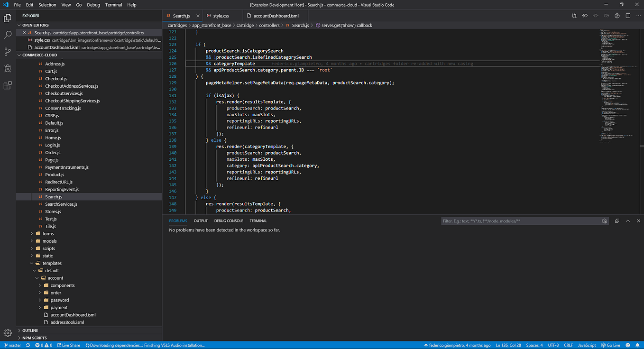The image size is (644, 349).
Task: Open the Extensions view
Action: coord(7,85)
